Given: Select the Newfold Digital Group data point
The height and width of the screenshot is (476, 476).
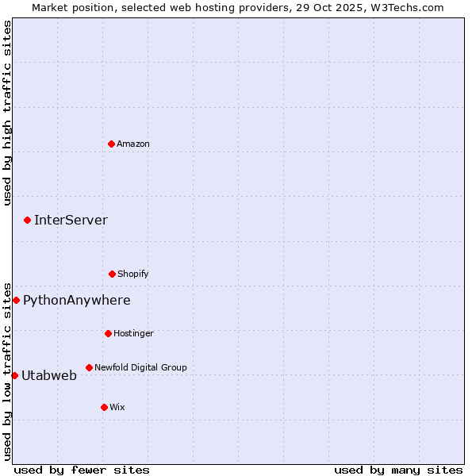Looking at the screenshot, I should pyautogui.click(x=89, y=367).
